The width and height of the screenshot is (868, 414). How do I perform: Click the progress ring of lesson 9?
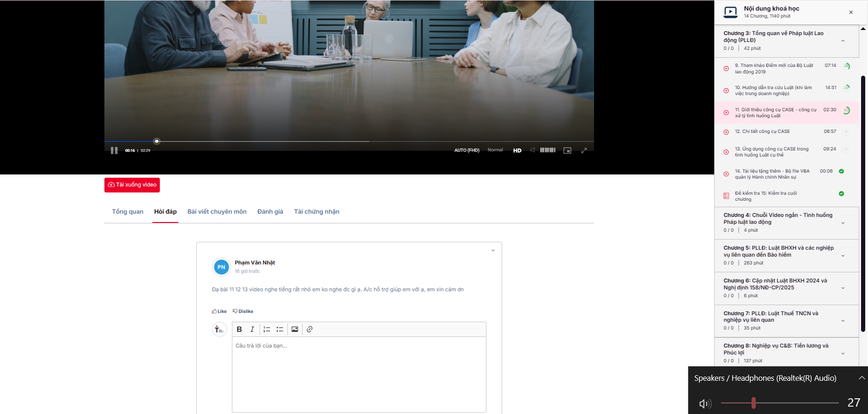(x=846, y=66)
